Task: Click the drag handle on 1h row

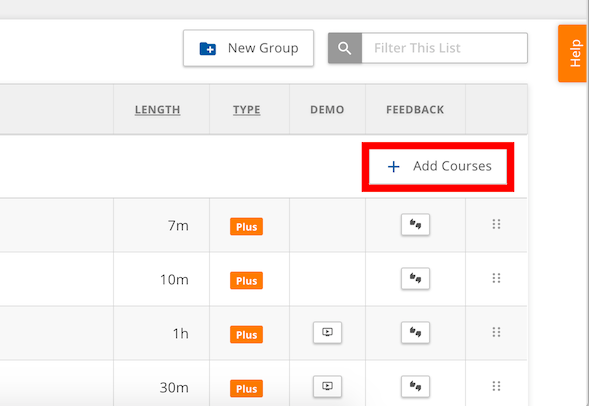Action: (496, 332)
